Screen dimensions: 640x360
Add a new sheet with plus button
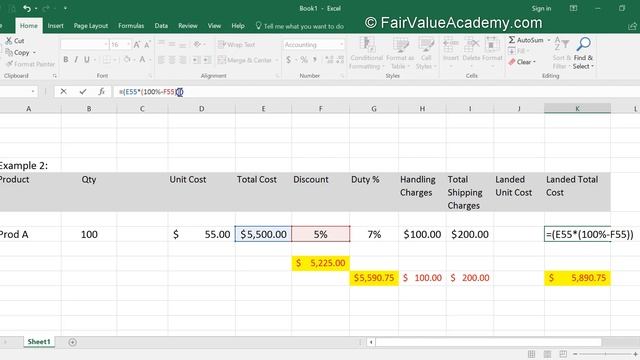click(72, 342)
